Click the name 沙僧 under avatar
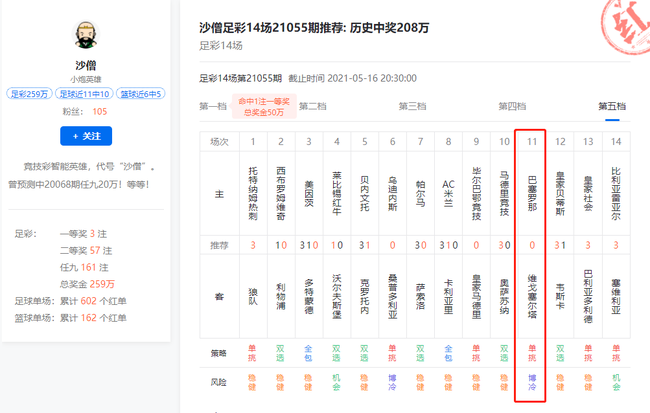 tap(86, 65)
